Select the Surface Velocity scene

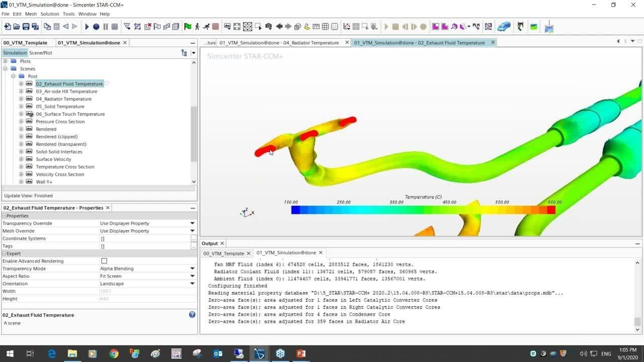click(x=53, y=159)
